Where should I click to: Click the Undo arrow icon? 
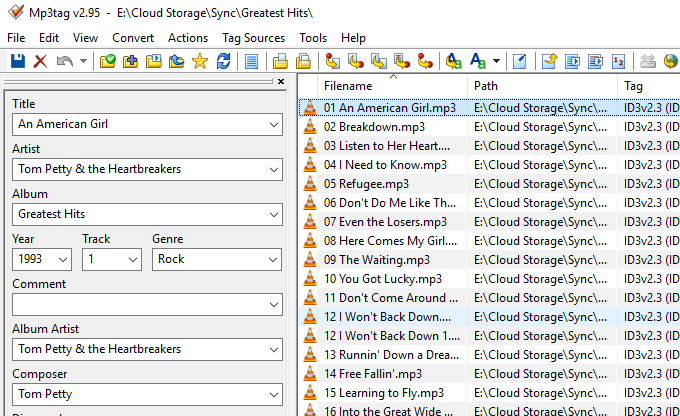tap(64, 61)
